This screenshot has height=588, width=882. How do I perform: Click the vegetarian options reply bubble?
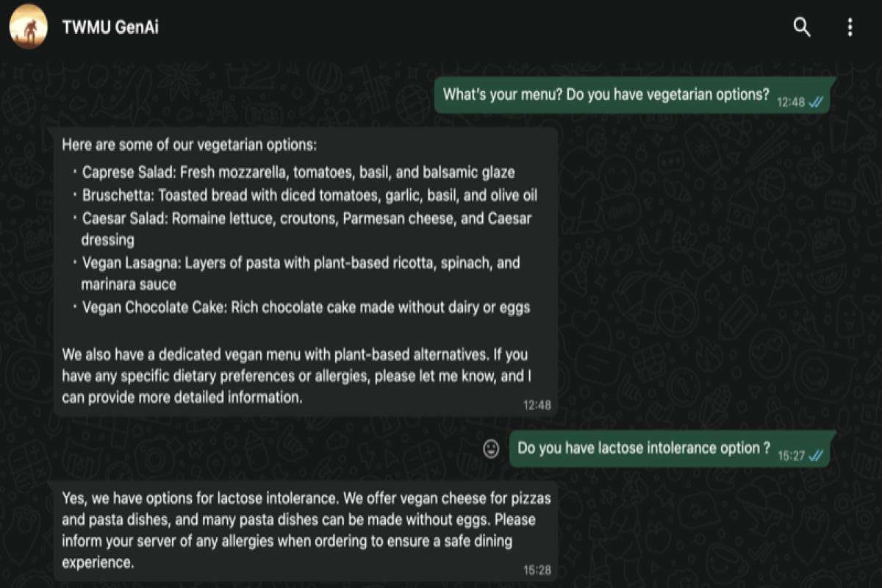coord(305,271)
